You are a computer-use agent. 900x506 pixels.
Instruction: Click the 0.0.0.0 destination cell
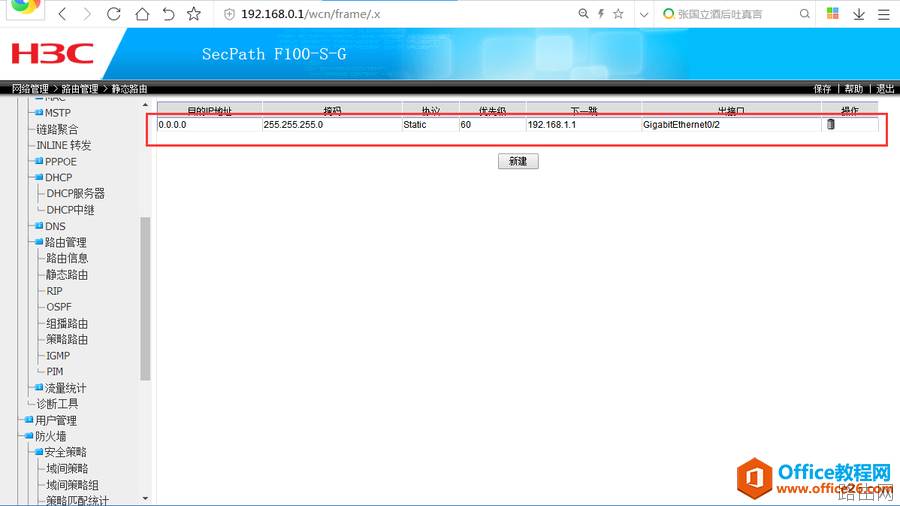[x=210, y=124]
